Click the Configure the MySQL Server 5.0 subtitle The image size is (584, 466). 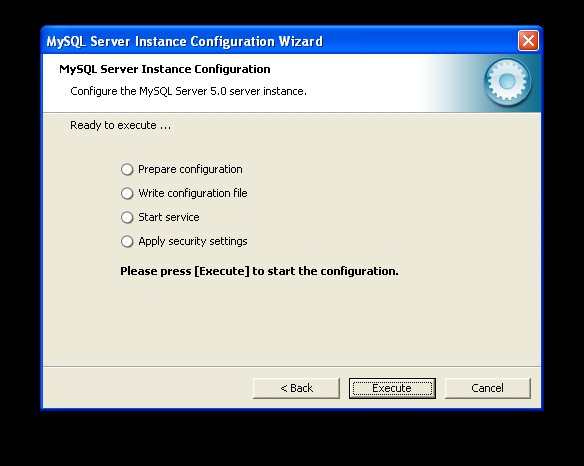[188, 91]
